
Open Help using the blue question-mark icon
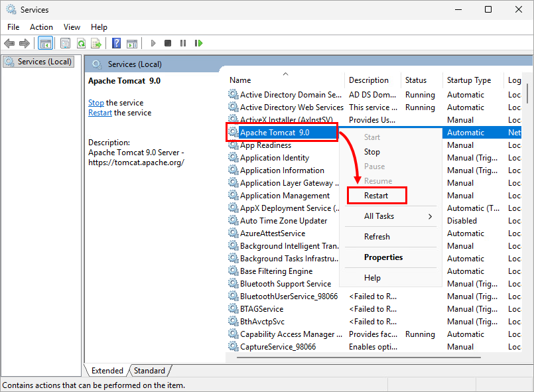click(116, 44)
